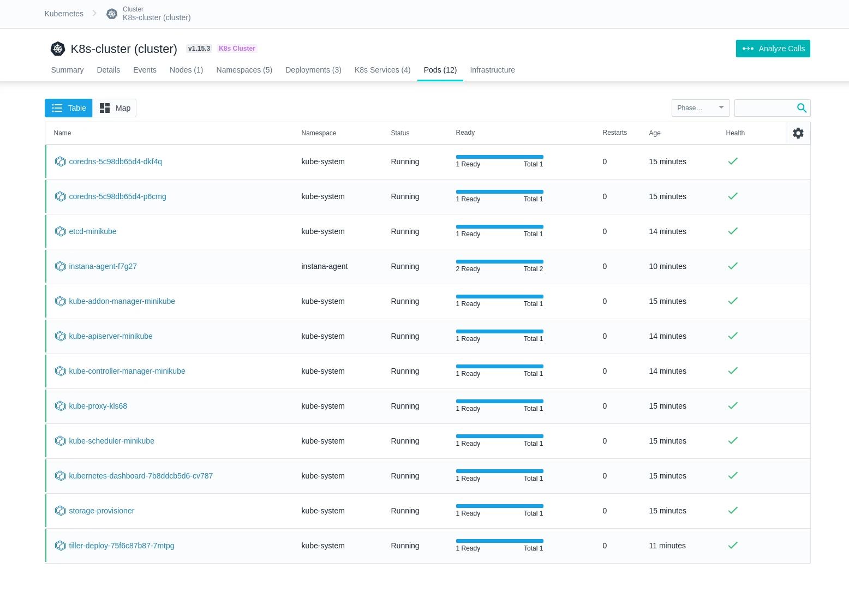Click the table settings gear icon

pos(798,133)
